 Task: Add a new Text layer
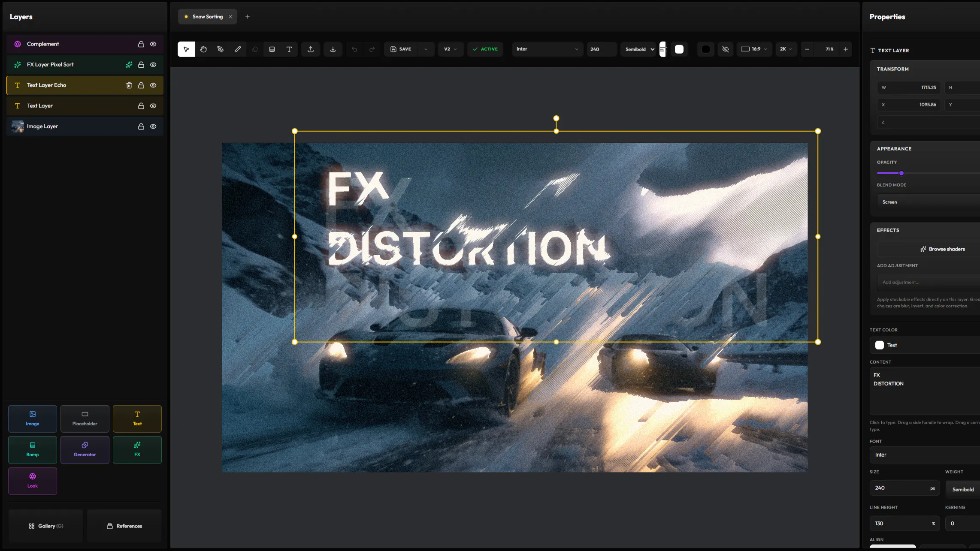[137, 419]
